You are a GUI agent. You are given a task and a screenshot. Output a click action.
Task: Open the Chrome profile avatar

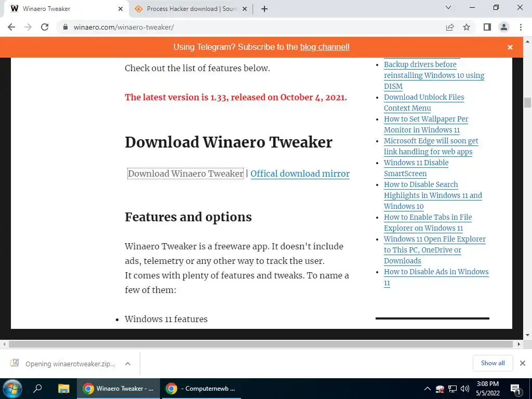(x=504, y=27)
